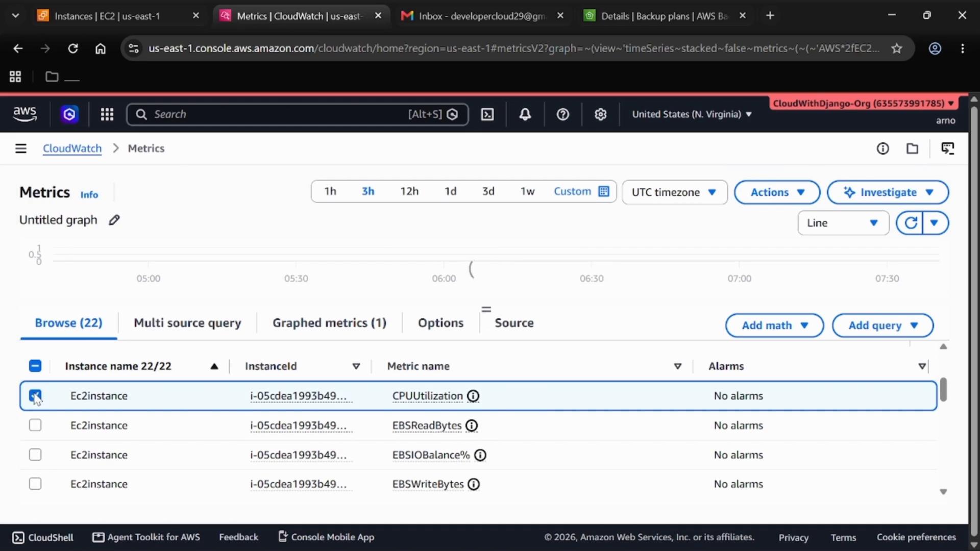Expand the Investigate dropdown
The height and width of the screenshot is (551, 980).
click(x=888, y=192)
